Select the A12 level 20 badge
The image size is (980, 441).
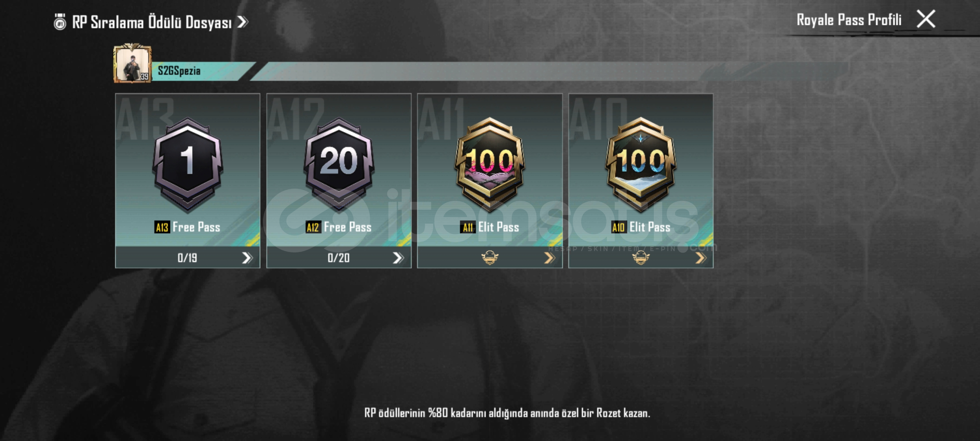pos(339,165)
